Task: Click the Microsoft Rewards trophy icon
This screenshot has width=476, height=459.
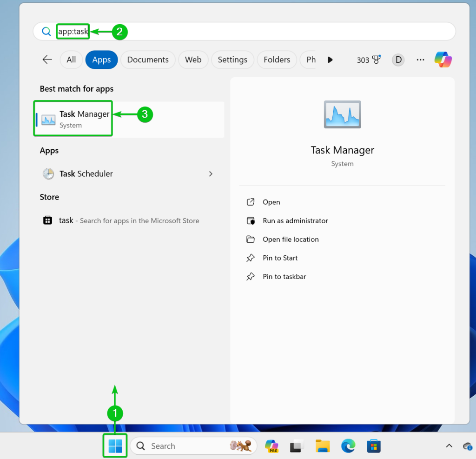Action: click(x=374, y=60)
